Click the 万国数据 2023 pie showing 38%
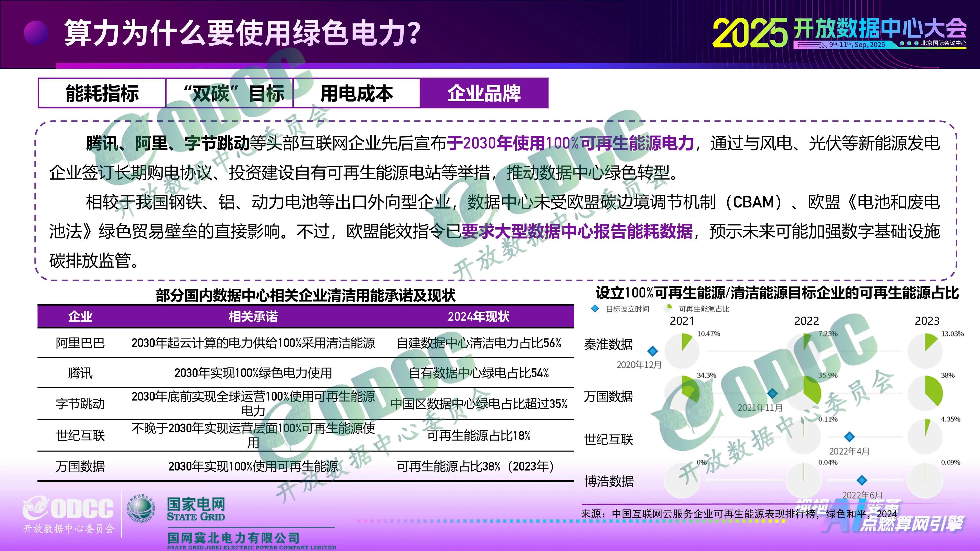The image size is (980, 551). 925,393
